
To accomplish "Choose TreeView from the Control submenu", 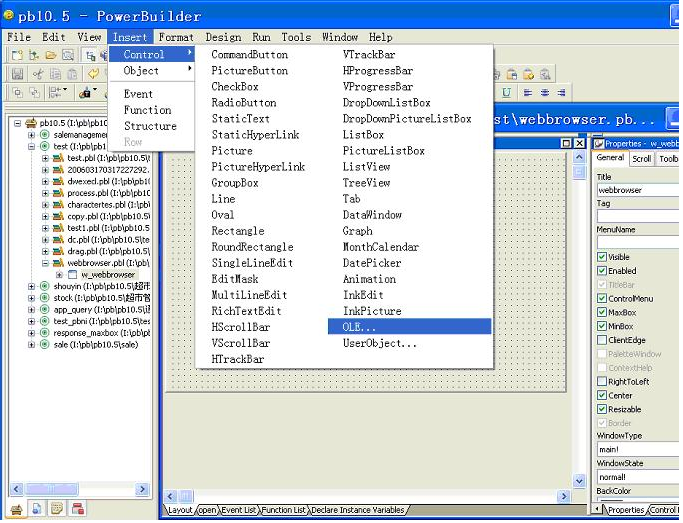I will click(x=366, y=183).
